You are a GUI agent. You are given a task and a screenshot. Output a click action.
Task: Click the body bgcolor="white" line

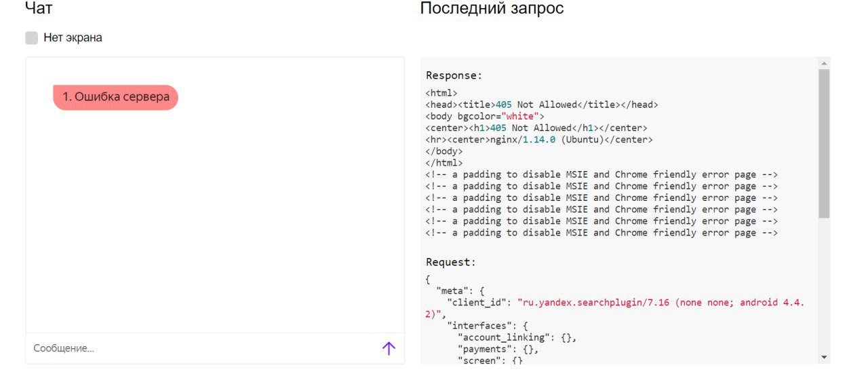[x=485, y=116]
